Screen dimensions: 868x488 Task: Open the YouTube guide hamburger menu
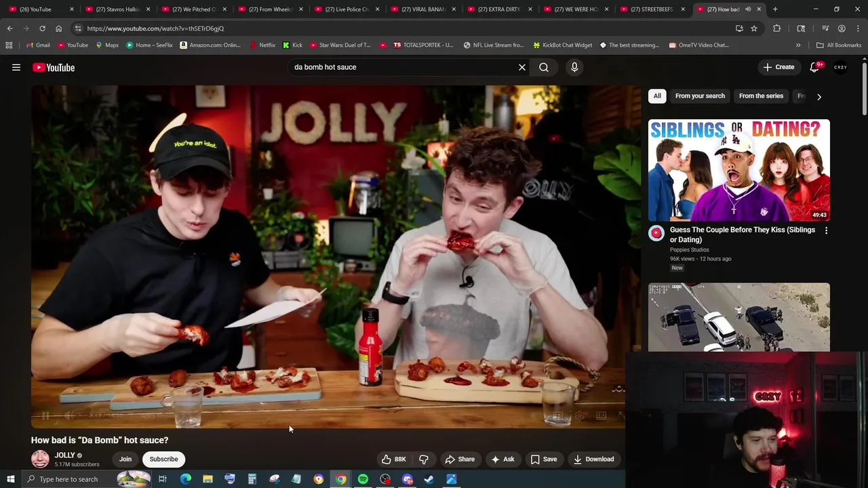(16, 67)
